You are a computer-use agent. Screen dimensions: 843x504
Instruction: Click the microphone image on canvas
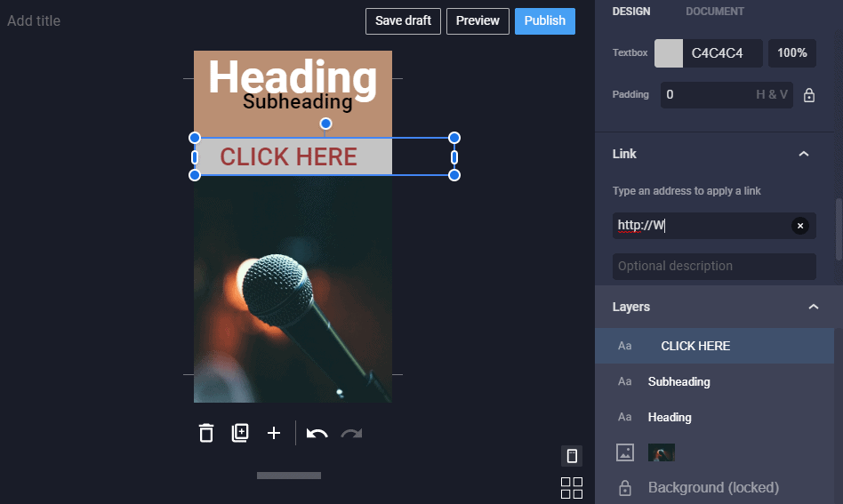[x=293, y=290]
